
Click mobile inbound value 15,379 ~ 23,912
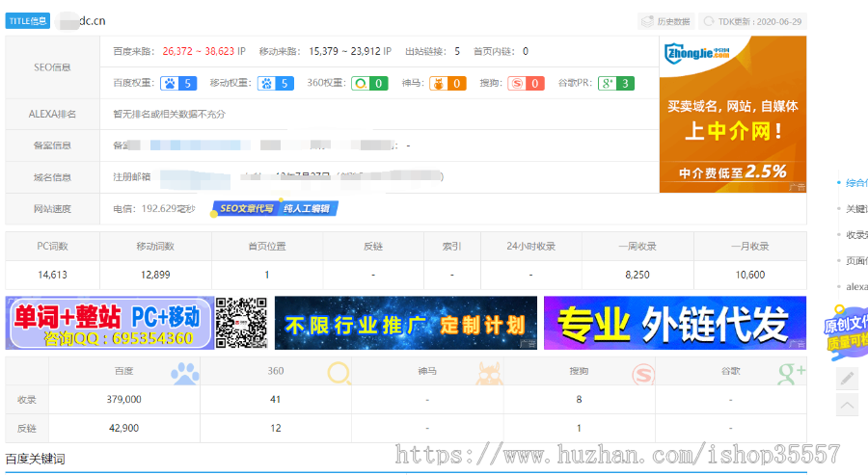coord(345,51)
